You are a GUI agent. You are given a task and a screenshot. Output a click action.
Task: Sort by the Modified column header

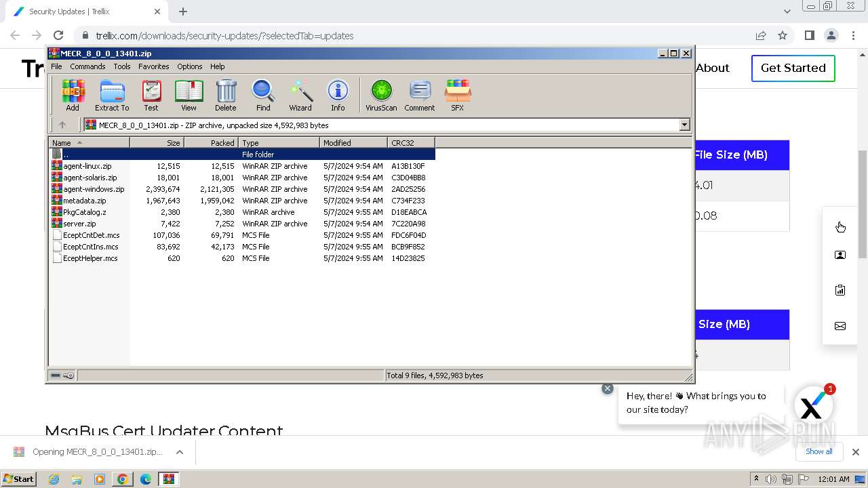[353, 142]
